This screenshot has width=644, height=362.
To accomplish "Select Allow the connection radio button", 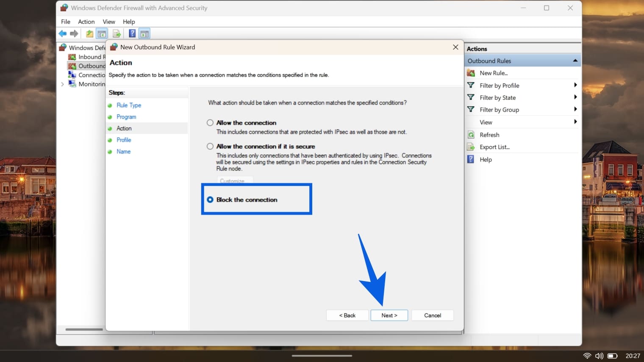I will [210, 123].
